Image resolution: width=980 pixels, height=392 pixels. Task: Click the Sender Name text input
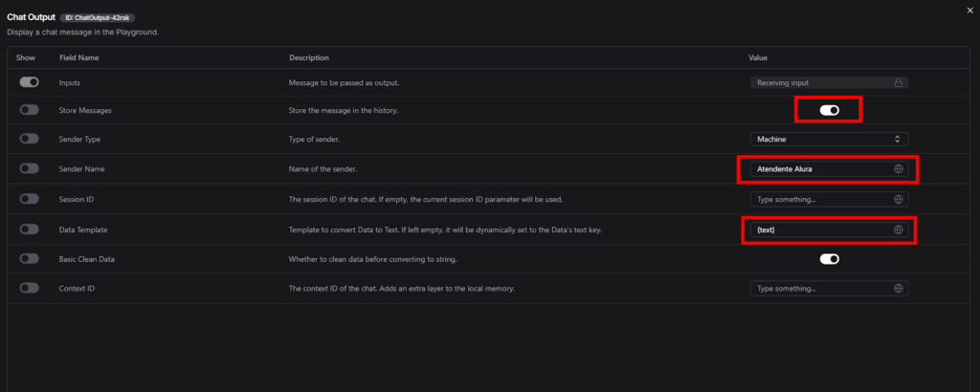click(x=818, y=169)
